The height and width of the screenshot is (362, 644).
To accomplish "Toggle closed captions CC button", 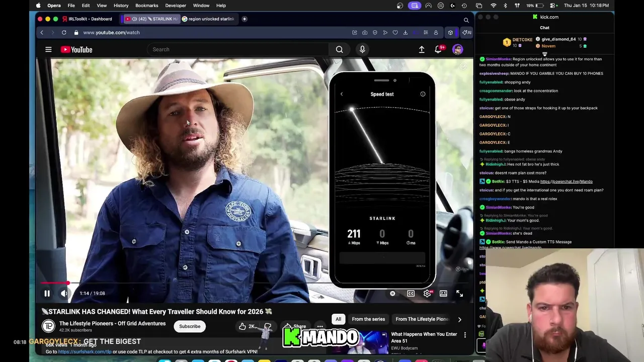I will pos(411,293).
